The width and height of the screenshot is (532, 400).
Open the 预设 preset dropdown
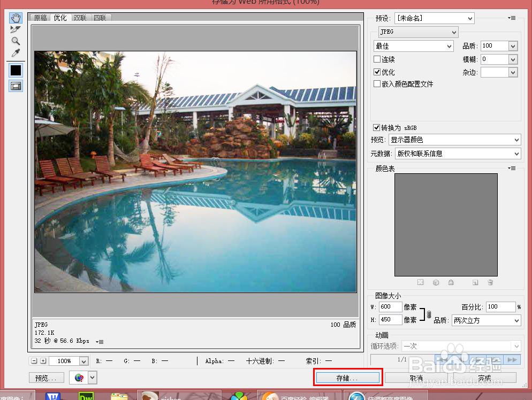coord(434,18)
